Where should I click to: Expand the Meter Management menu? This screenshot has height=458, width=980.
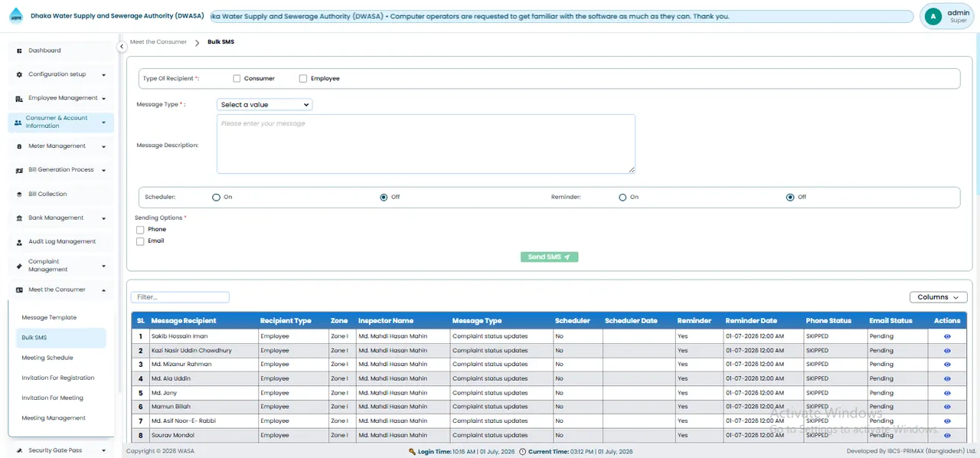click(x=103, y=146)
